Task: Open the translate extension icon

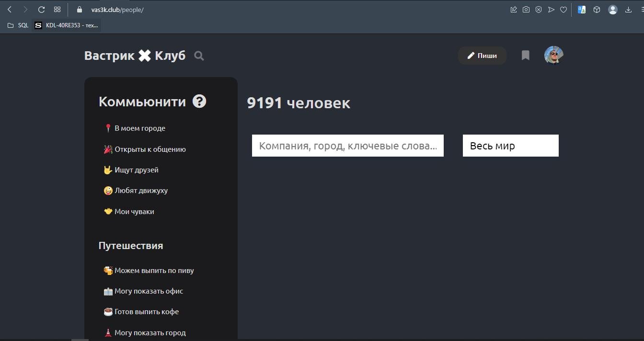Action: point(582,10)
